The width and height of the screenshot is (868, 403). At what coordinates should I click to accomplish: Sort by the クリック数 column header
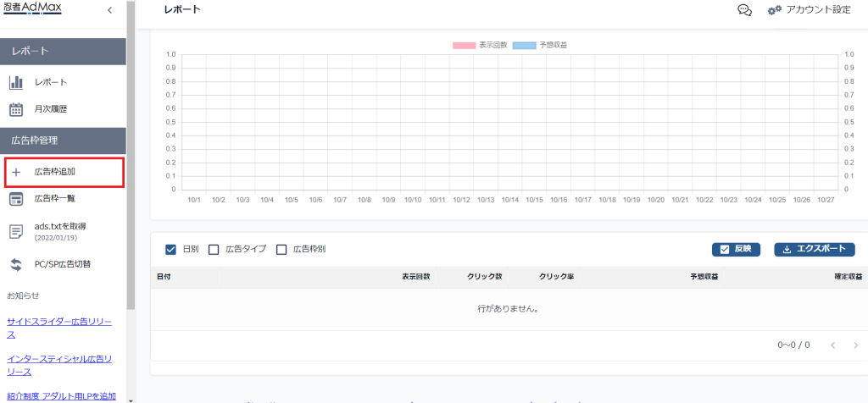(x=484, y=276)
